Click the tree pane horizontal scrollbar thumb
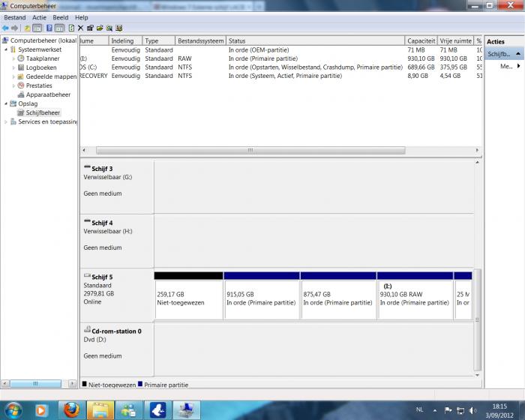Screen dimensions: 525x420 [x=35, y=383]
